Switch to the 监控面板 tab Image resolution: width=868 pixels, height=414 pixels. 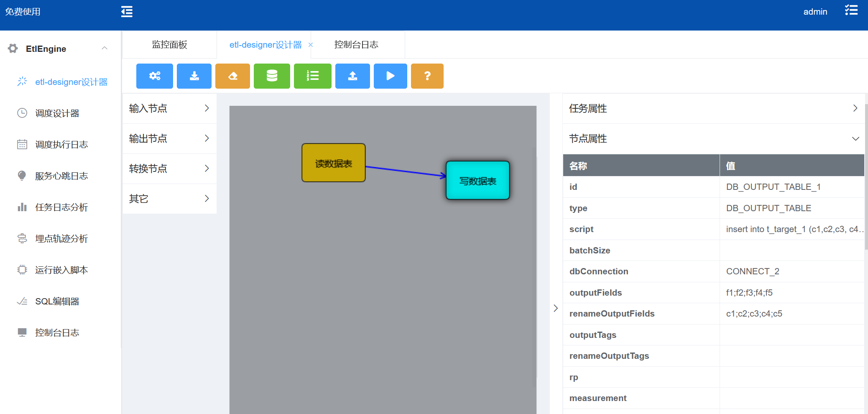[x=169, y=44]
